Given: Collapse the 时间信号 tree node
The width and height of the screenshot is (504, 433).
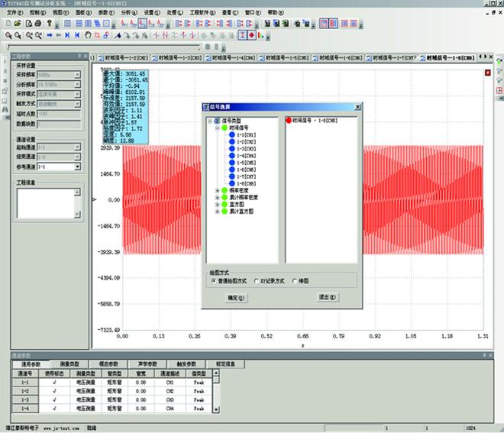Looking at the screenshot, I should point(217,128).
